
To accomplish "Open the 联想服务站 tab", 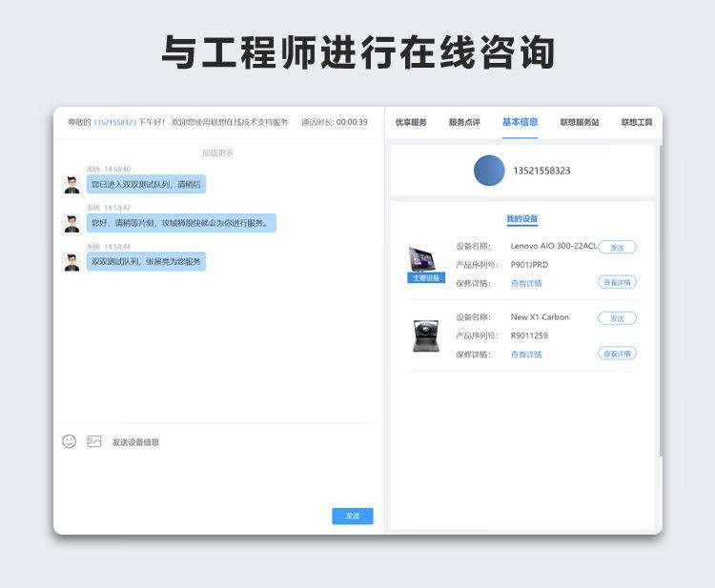I will [x=580, y=122].
